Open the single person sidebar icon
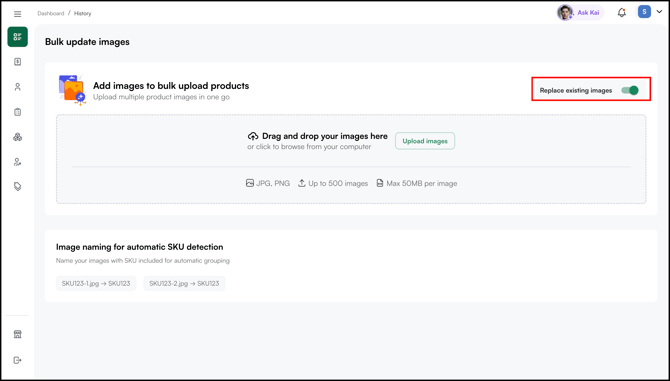 click(x=18, y=87)
